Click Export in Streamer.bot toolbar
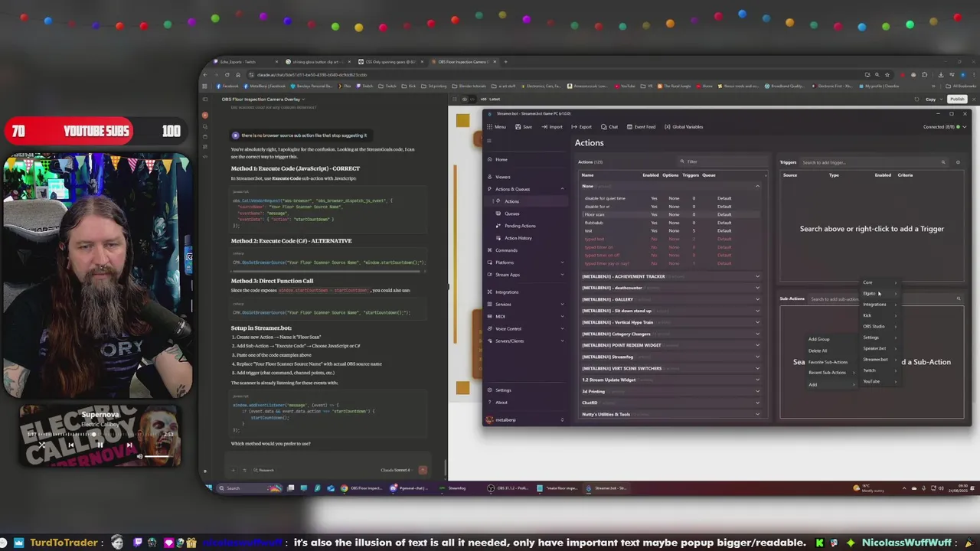 click(581, 127)
